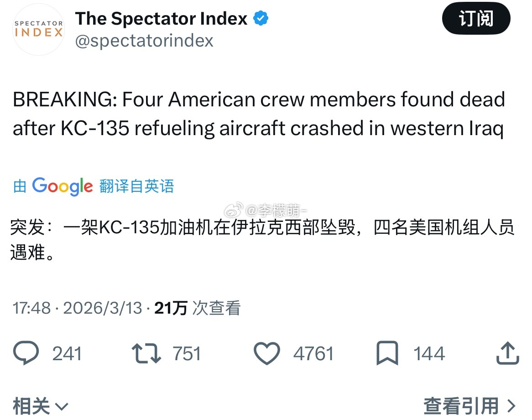Click the blue verified checkmark badge
This screenshot has height=420, width=532.
[260, 17]
